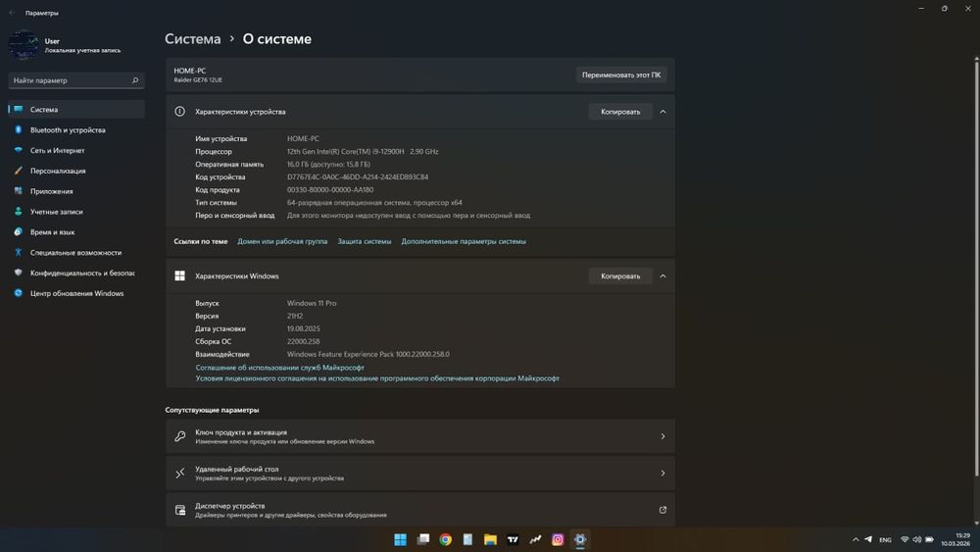Open clock and date 15:29 flyout
Screen dimensions: 980x552
[x=955, y=539]
